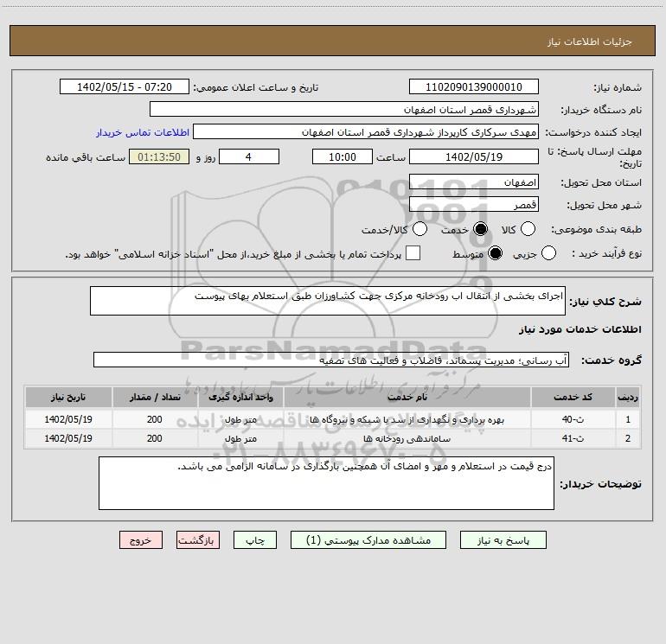Click the deadline time field 10:00
This screenshot has width=666, height=644.
pos(343,156)
